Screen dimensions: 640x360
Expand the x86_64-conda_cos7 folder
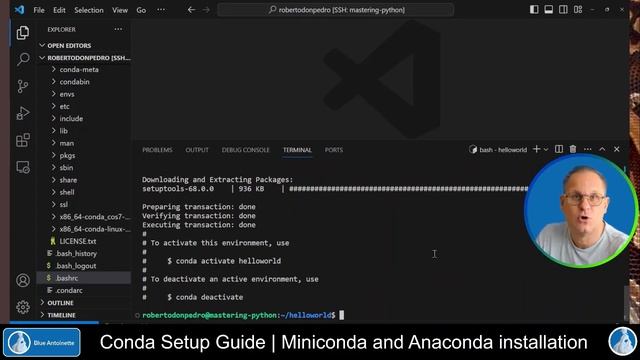click(x=84, y=217)
